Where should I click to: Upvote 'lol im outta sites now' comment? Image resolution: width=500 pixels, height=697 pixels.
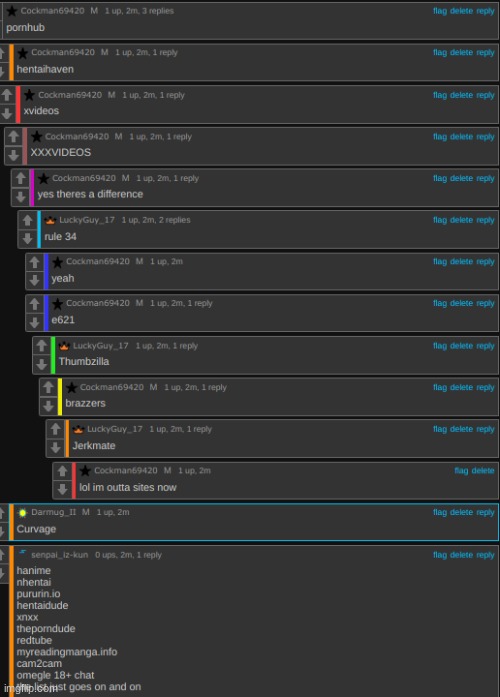coord(63,471)
